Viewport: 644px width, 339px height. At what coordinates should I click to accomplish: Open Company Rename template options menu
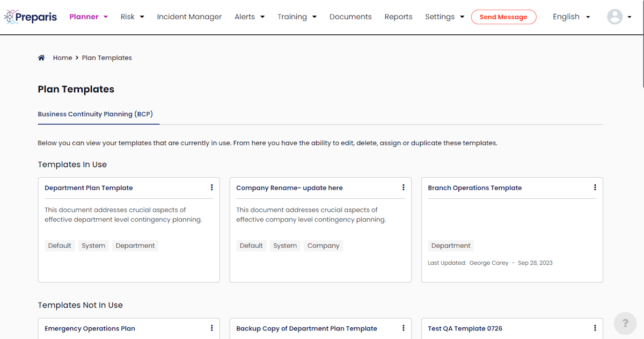pyautogui.click(x=403, y=187)
